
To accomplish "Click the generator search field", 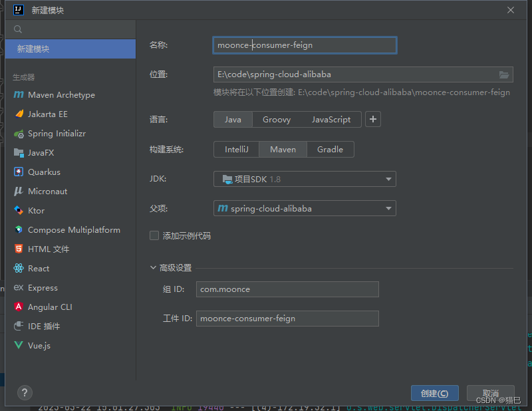I will point(70,29).
